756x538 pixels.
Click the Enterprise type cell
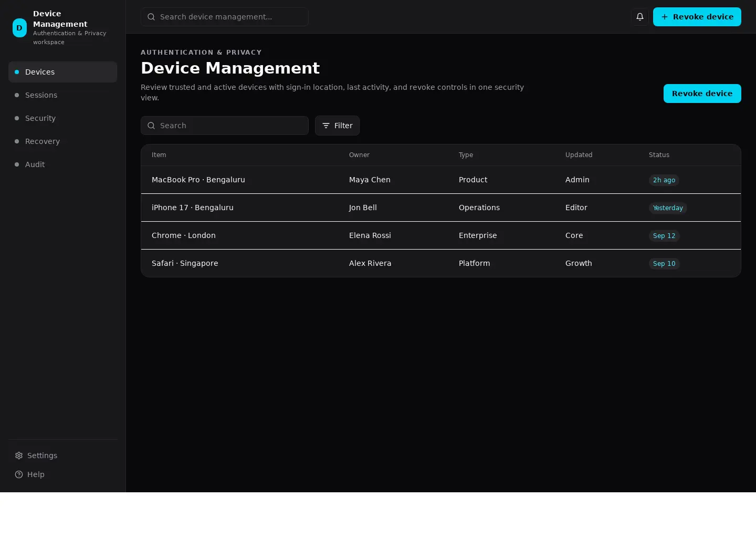pyautogui.click(x=478, y=235)
